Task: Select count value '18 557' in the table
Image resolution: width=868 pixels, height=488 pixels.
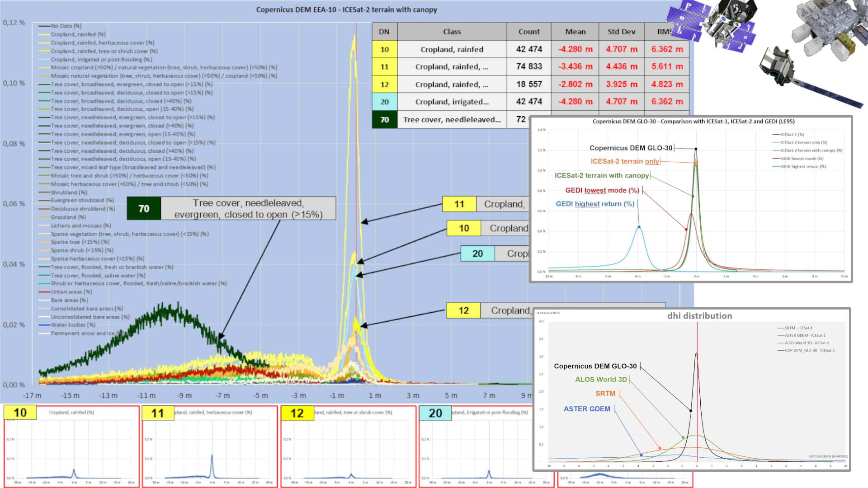Action: coord(529,84)
